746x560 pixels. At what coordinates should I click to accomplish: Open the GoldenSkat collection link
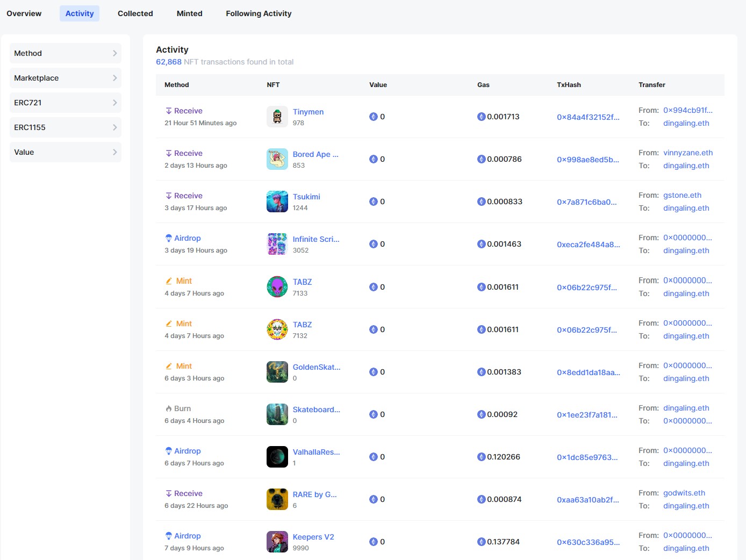point(316,367)
